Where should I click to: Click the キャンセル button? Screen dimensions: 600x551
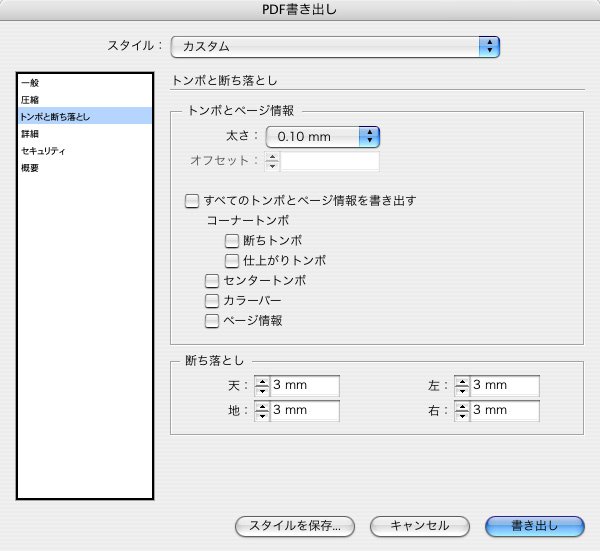pos(420,526)
